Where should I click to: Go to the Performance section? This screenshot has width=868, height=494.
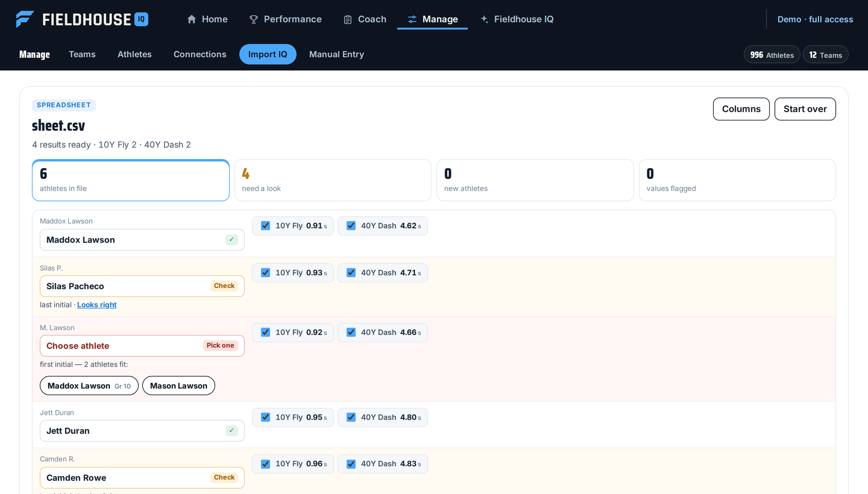pyautogui.click(x=285, y=19)
